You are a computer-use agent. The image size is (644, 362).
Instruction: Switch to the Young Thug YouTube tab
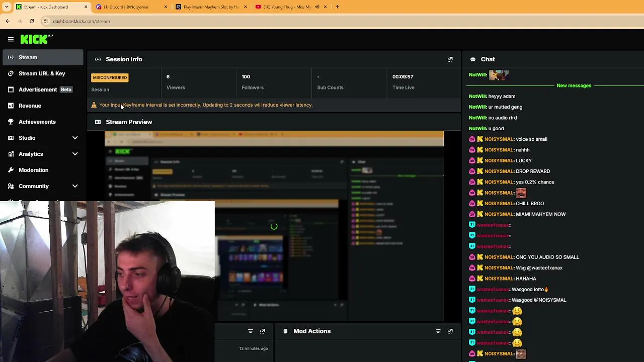tap(290, 7)
